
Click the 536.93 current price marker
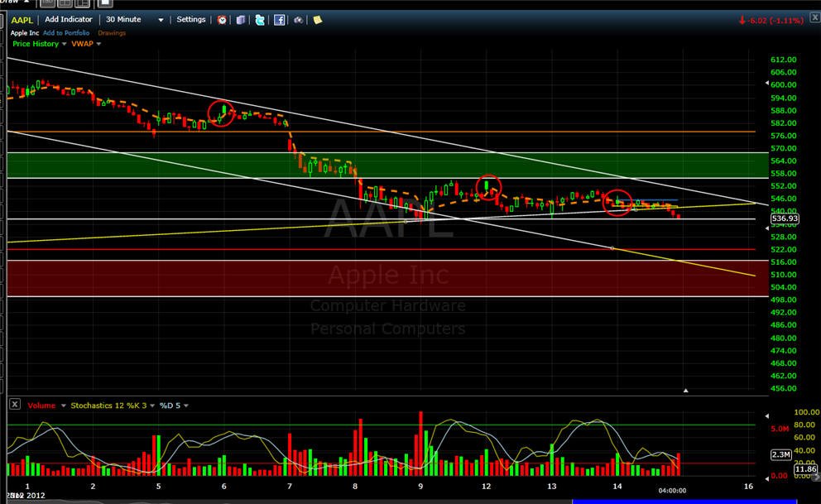(x=785, y=218)
